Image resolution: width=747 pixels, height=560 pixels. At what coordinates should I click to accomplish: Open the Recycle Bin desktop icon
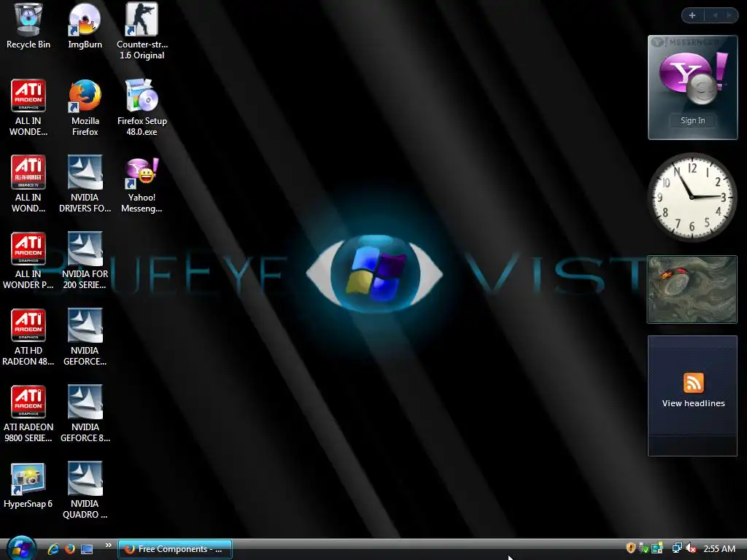(x=28, y=26)
